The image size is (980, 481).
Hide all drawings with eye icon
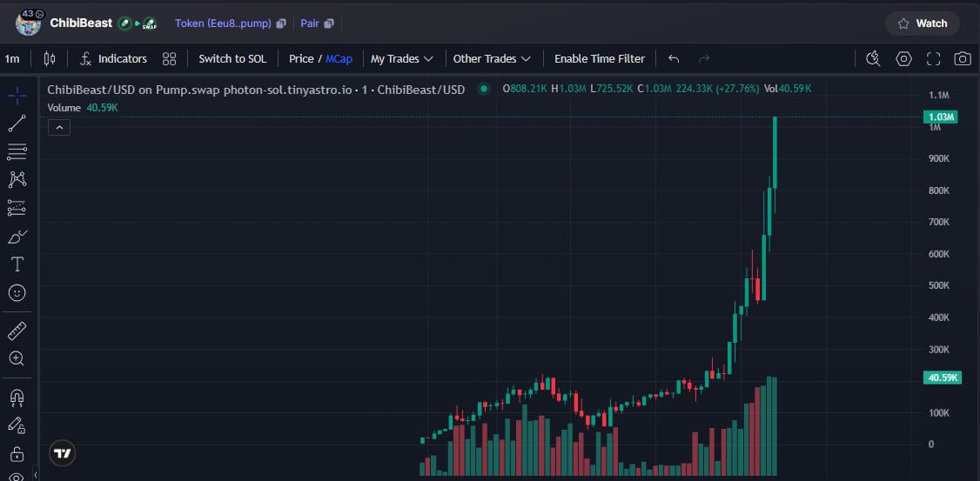tap(17, 477)
